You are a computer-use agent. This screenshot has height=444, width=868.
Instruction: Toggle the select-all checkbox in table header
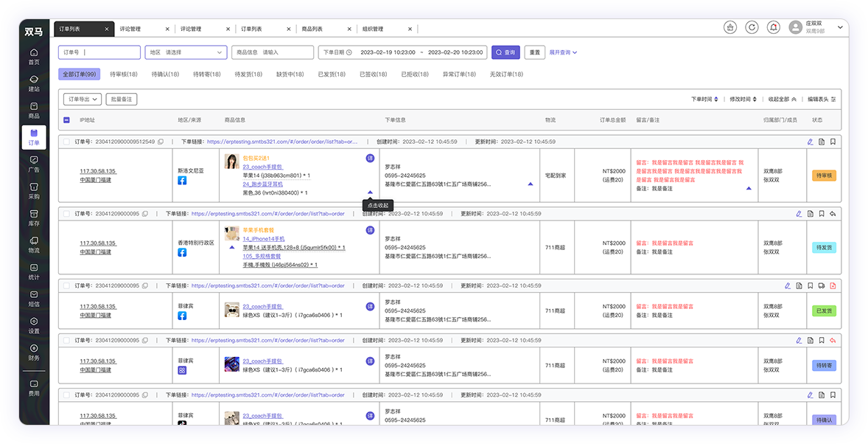point(66,119)
